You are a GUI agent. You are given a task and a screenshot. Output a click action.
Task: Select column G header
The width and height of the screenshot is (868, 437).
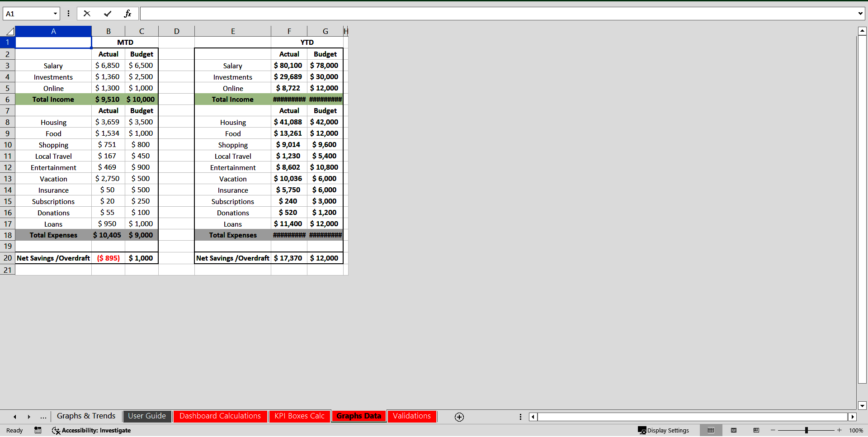click(x=325, y=31)
